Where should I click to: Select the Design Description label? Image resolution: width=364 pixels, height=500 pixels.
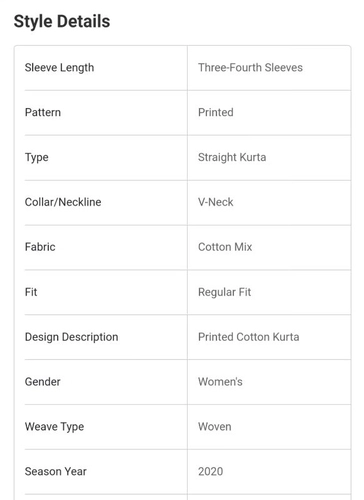[71, 337]
